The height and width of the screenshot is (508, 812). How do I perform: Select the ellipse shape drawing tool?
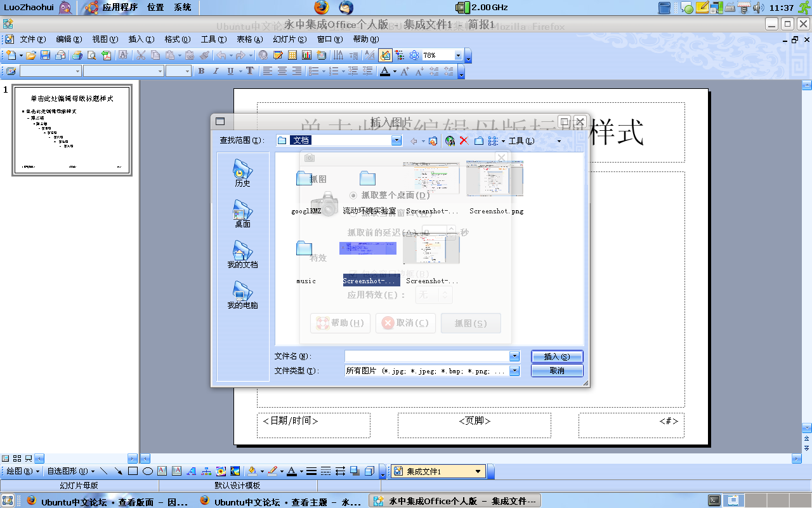(148, 471)
